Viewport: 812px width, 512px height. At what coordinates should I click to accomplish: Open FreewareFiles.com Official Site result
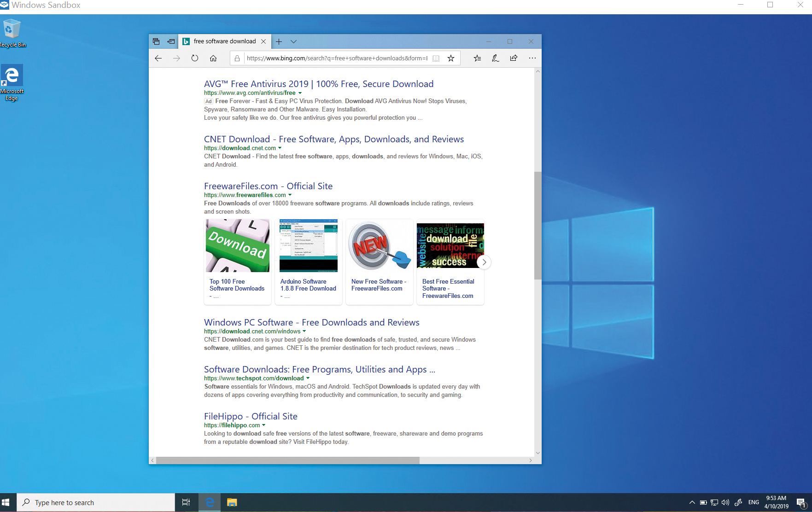click(268, 186)
